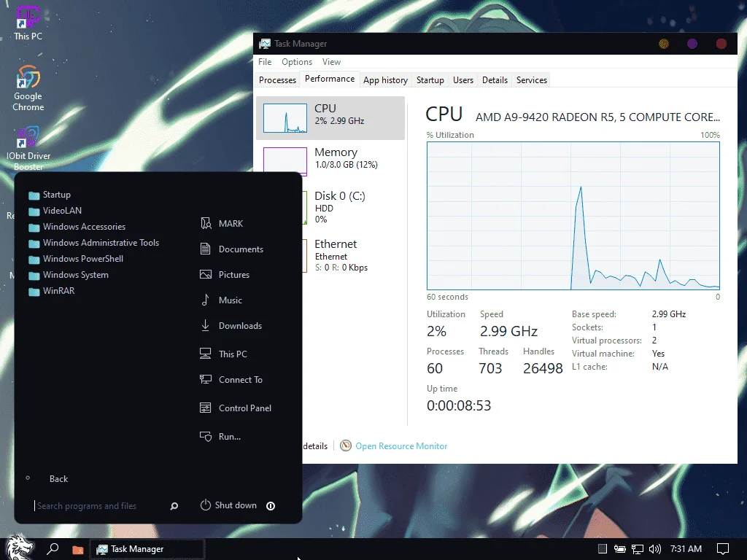The width and height of the screenshot is (747, 560).
Task: Open the View menu in Task Manager
Action: tap(331, 62)
